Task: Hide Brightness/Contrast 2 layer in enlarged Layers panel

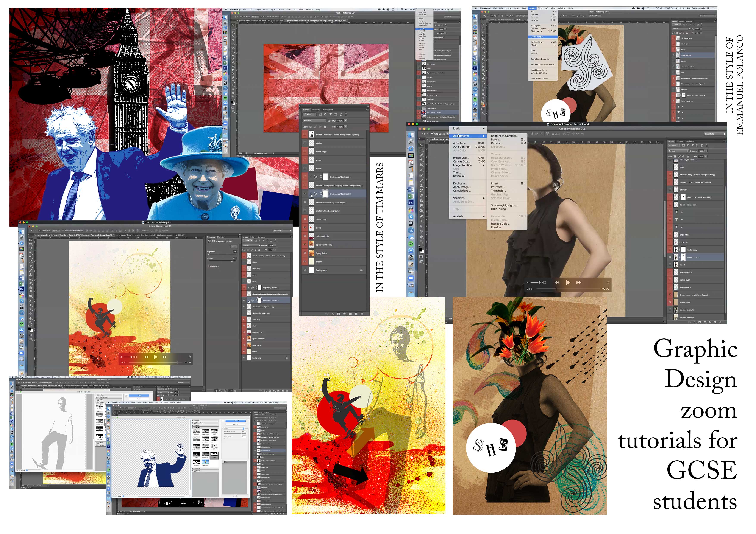Action: tap(305, 194)
